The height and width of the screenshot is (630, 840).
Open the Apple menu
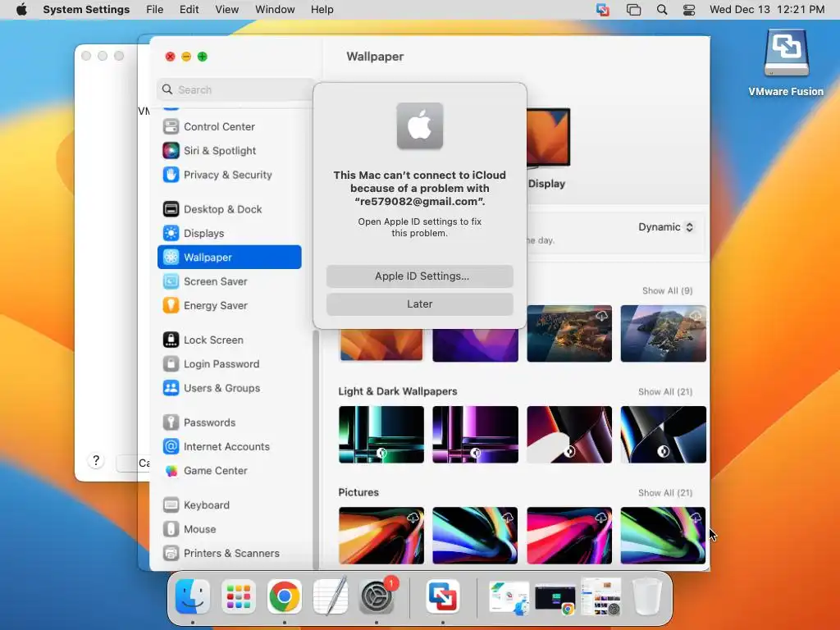coord(21,10)
